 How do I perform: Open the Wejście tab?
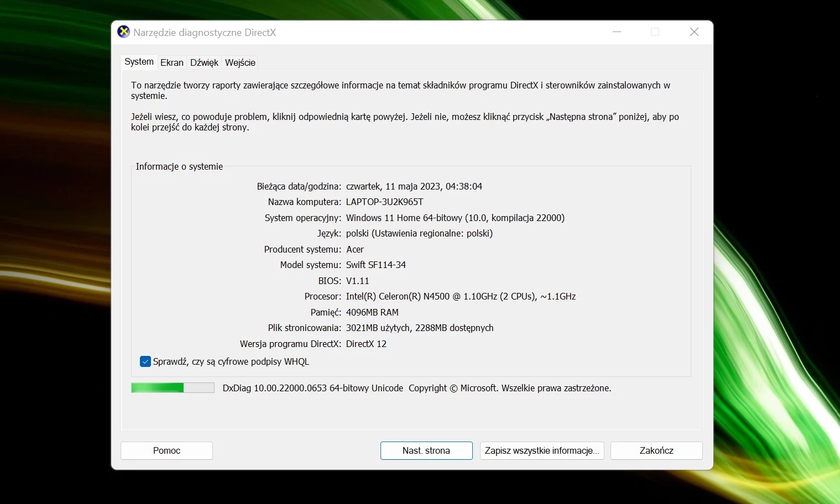pyautogui.click(x=240, y=62)
